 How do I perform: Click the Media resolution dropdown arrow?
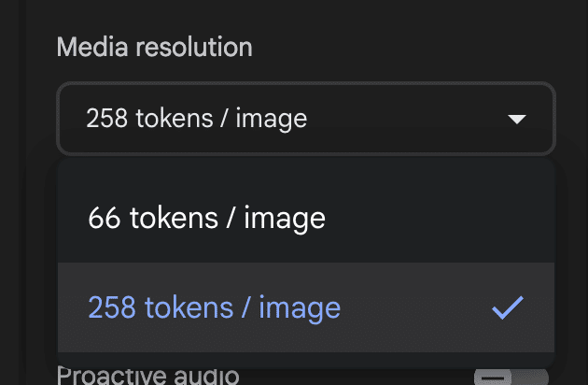(515, 120)
